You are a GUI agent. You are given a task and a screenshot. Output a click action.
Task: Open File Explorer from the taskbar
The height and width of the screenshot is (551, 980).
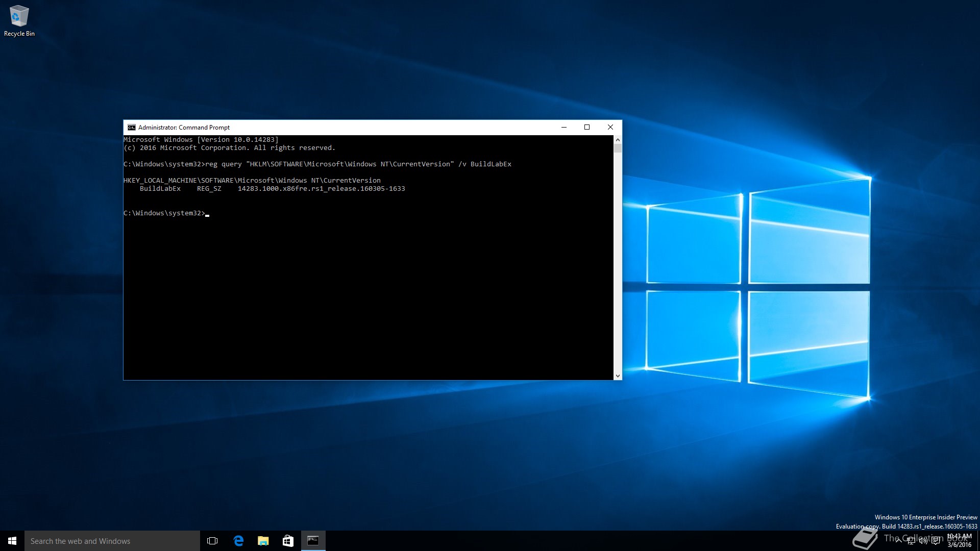point(263,541)
